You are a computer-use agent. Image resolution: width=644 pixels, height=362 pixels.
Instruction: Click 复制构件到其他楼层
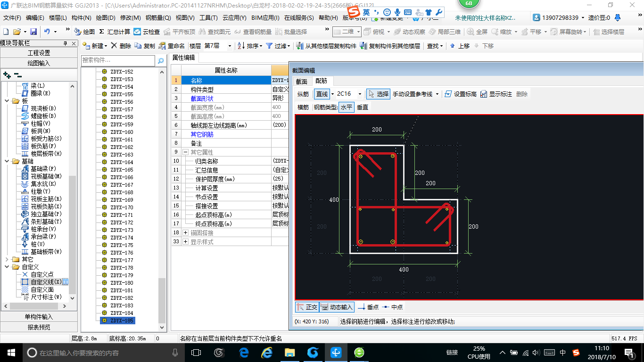pyautogui.click(x=390, y=46)
